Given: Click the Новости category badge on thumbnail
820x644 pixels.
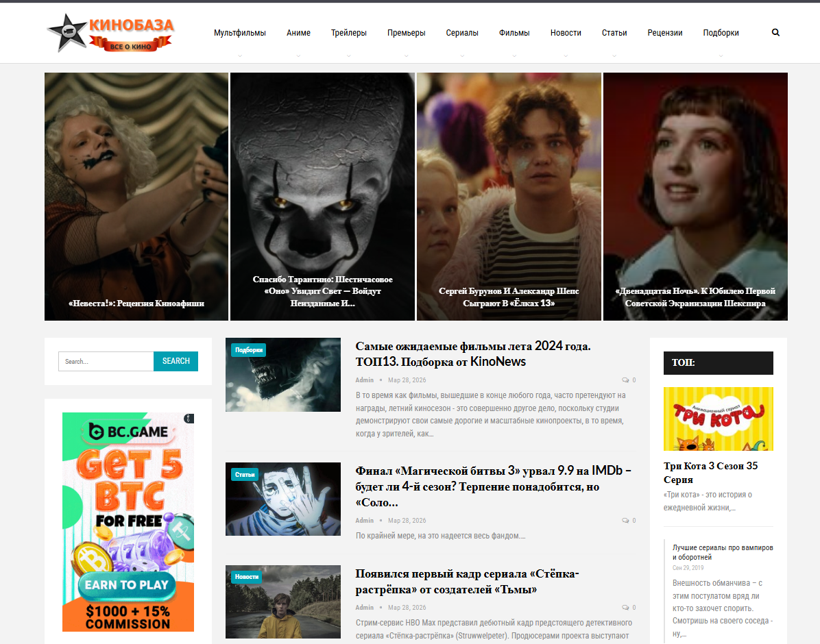Looking at the screenshot, I should (247, 577).
